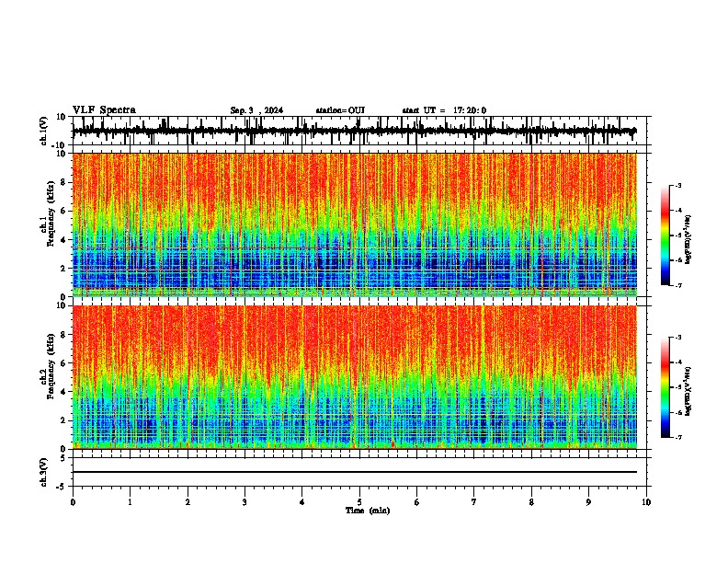Click the "-3" tick on the ch.2 colorbar

pos(677,338)
